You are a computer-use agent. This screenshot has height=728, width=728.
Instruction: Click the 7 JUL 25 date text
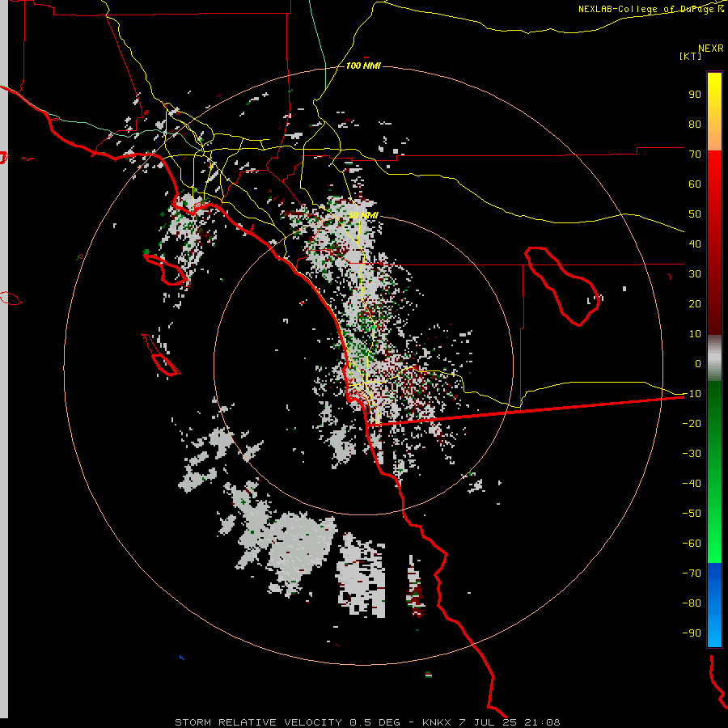488,722
